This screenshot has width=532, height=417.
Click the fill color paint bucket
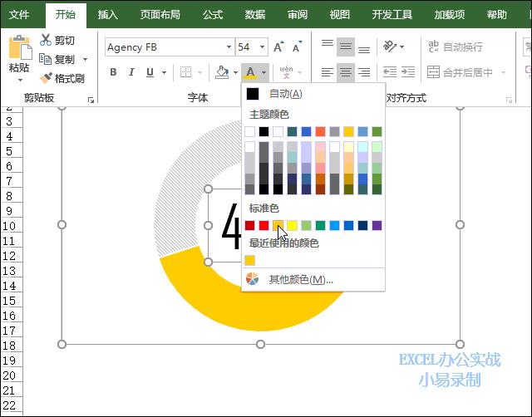222,72
